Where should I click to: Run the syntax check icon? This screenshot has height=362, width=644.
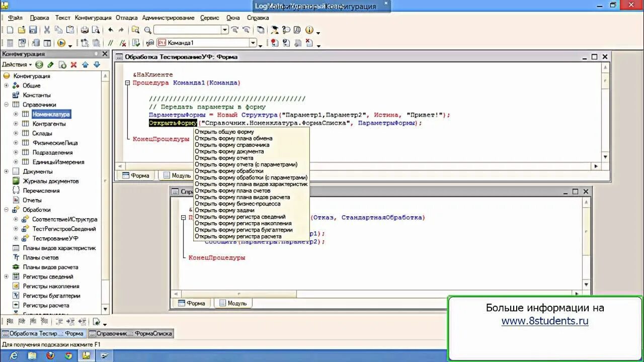pyautogui.click(x=136, y=43)
